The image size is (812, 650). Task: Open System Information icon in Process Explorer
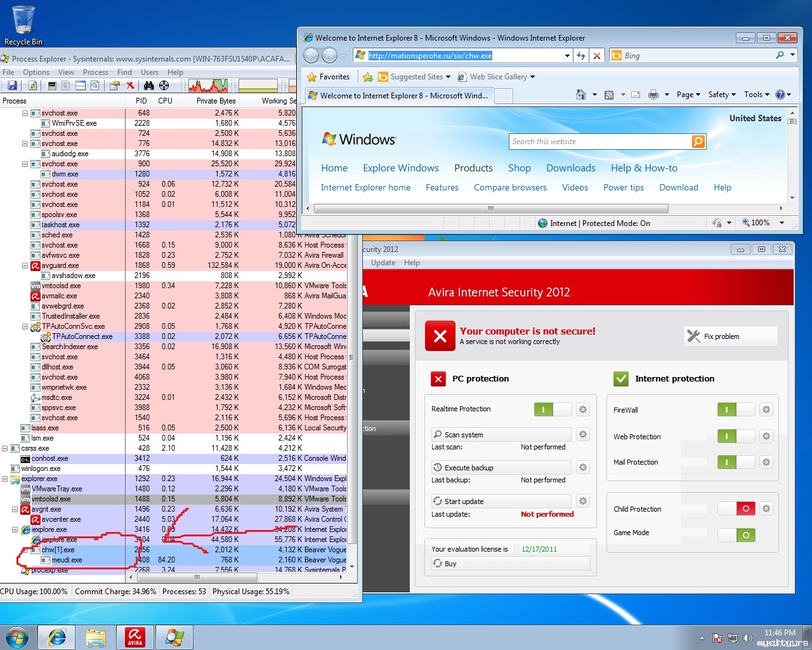[x=52, y=85]
